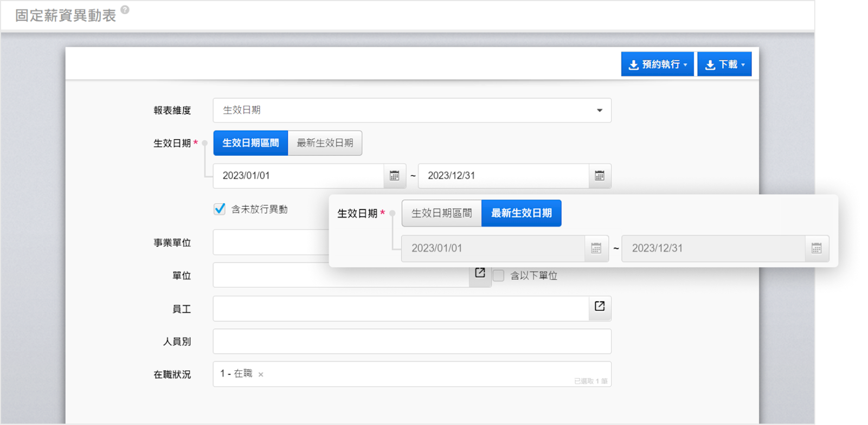Open calendar picker for end date 2023/12/31
This screenshot has height=425, width=868.
(599, 176)
